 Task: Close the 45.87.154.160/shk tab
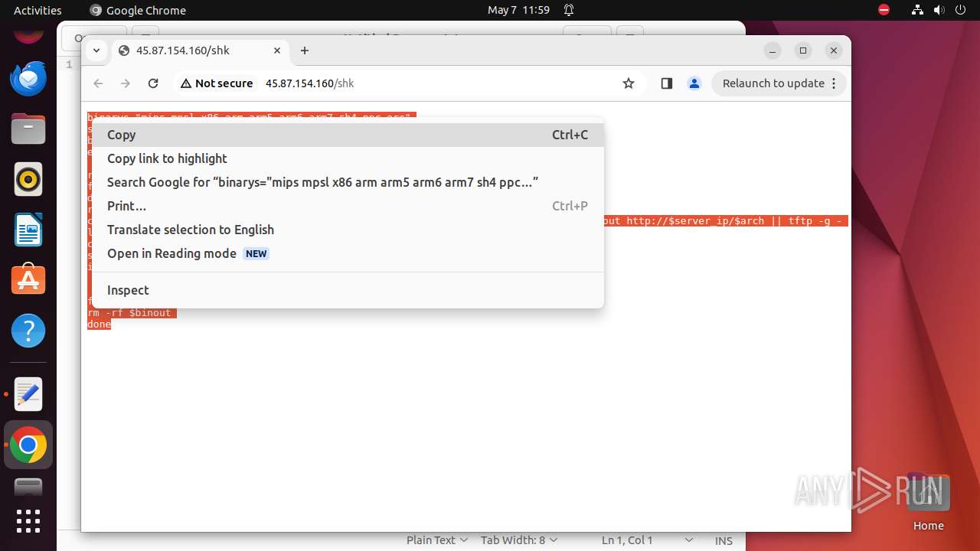click(277, 51)
